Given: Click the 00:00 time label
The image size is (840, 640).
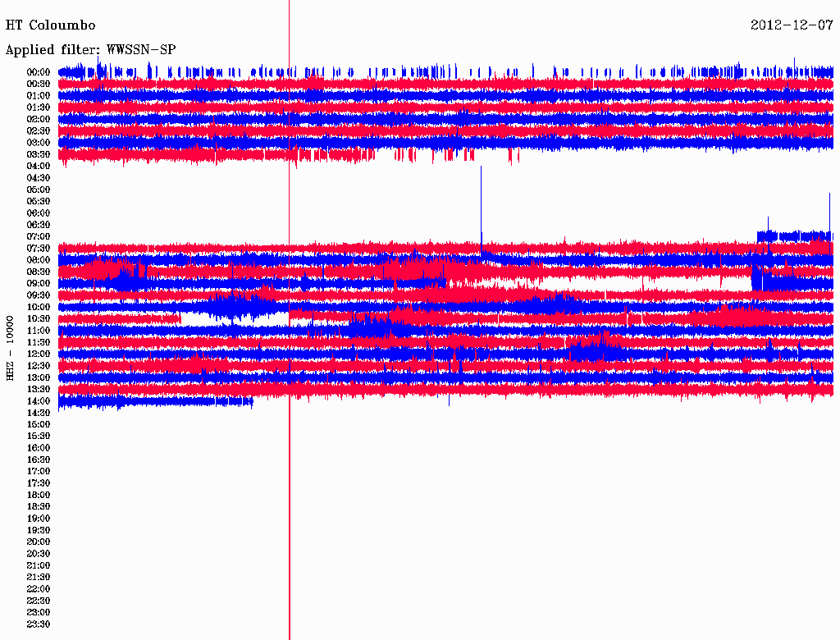Looking at the screenshot, I should 39,72.
